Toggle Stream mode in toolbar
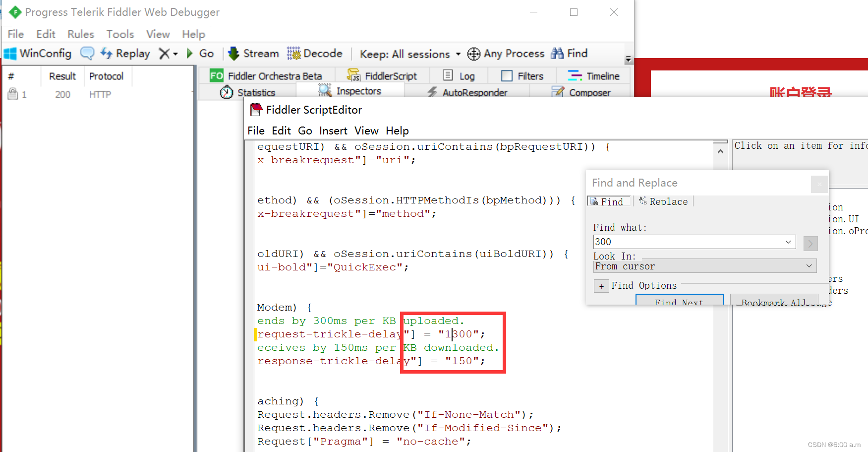868x452 pixels. pos(253,54)
